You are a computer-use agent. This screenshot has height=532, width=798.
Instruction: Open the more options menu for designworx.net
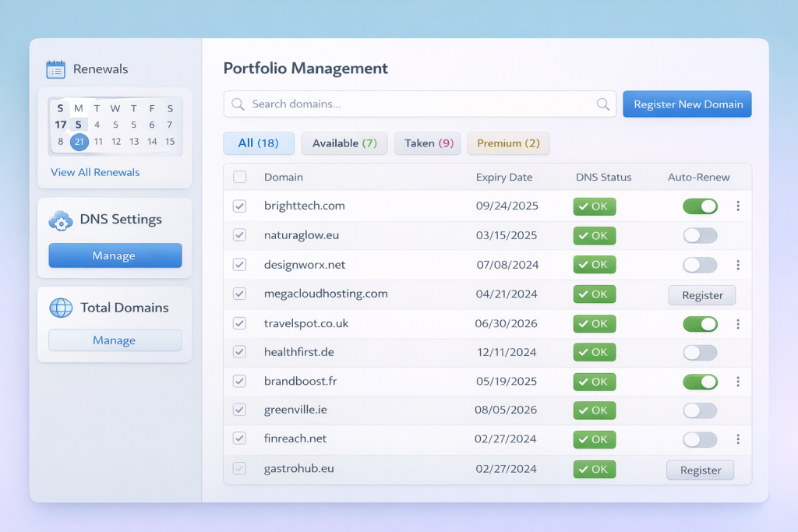(x=738, y=265)
